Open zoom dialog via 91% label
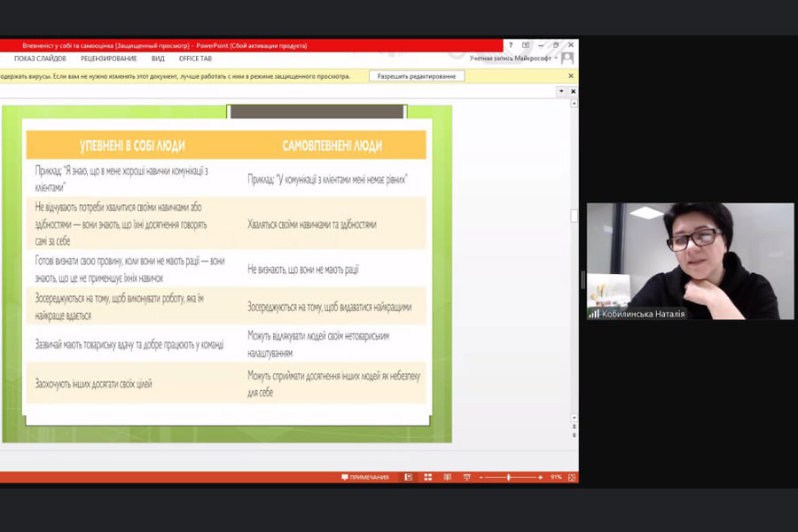 click(556, 478)
